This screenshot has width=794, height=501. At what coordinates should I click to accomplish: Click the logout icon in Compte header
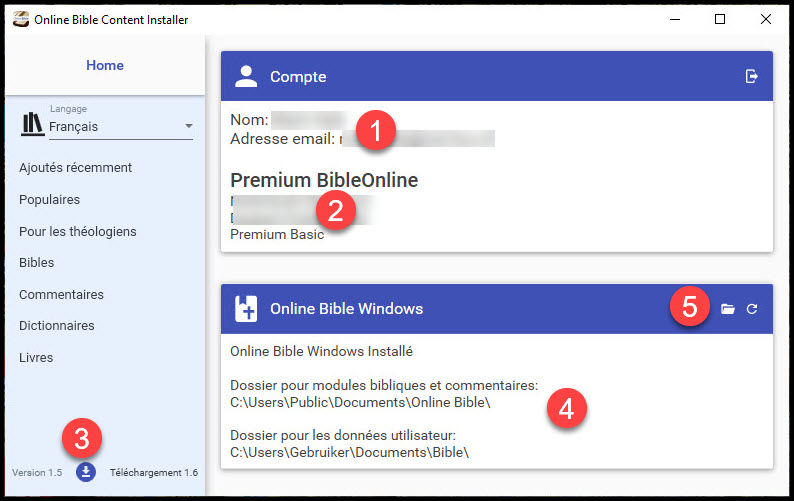tap(751, 76)
